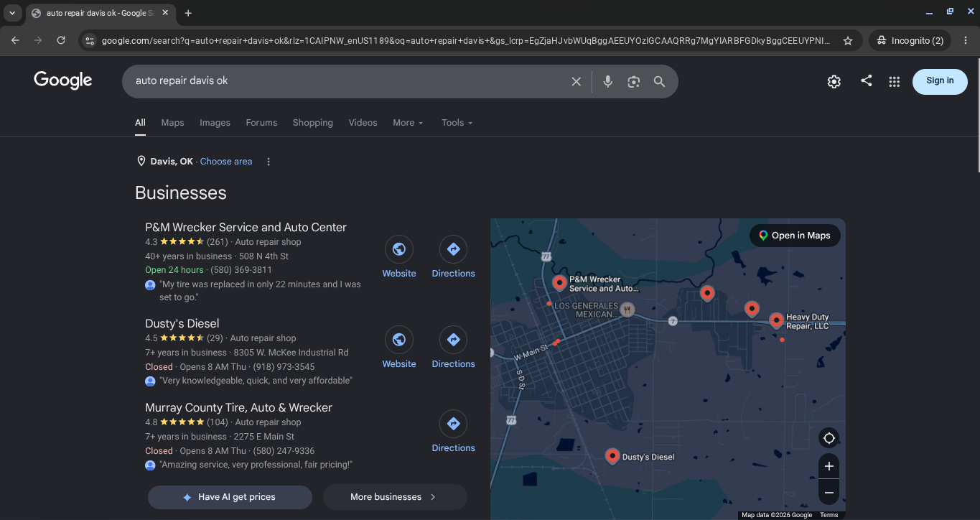
Task: Expand the Tools dropdown
Action: [x=457, y=123]
